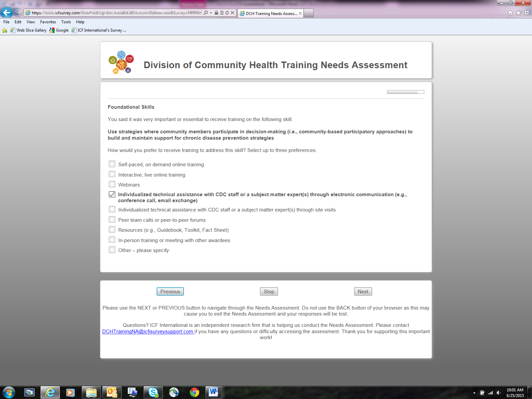Click the volume speaker tray icon

pyautogui.click(x=498, y=393)
